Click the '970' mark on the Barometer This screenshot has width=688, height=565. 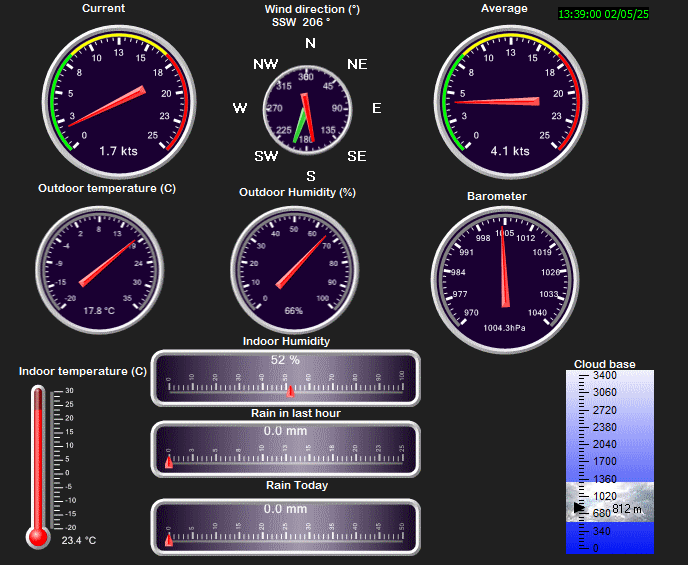pyautogui.click(x=471, y=313)
